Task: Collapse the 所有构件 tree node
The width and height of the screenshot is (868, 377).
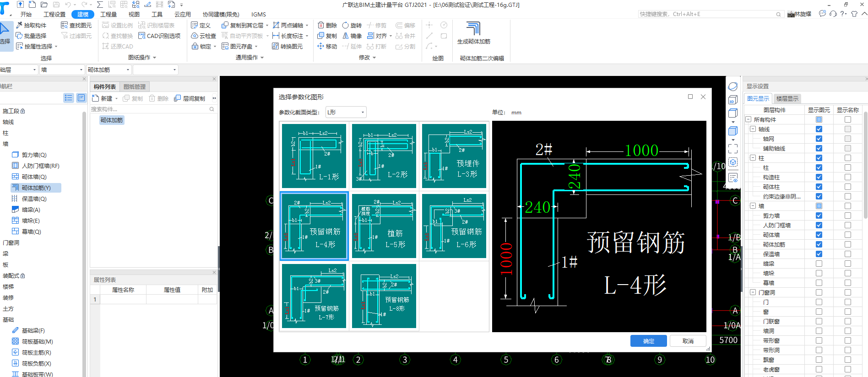Action: pyautogui.click(x=749, y=119)
